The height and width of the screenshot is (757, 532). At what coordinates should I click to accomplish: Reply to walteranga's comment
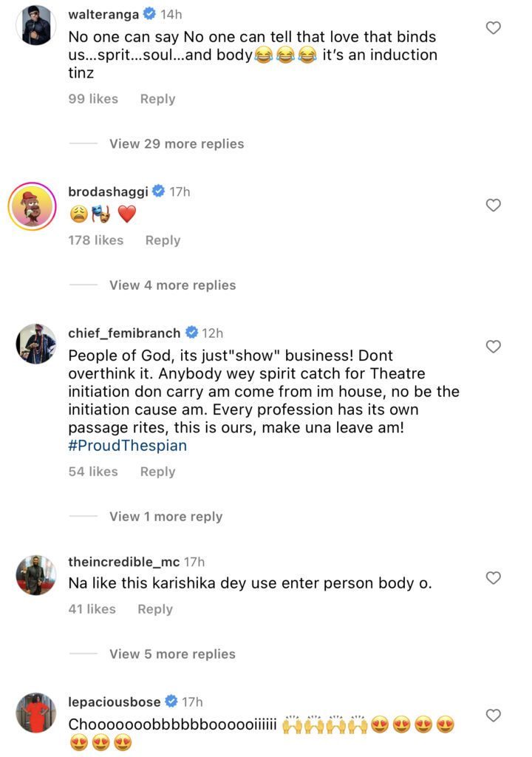157,99
